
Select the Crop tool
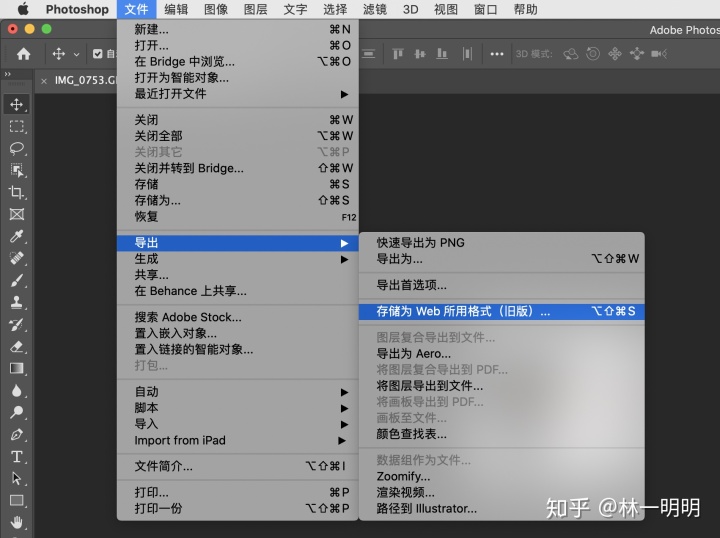pyautogui.click(x=17, y=192)
